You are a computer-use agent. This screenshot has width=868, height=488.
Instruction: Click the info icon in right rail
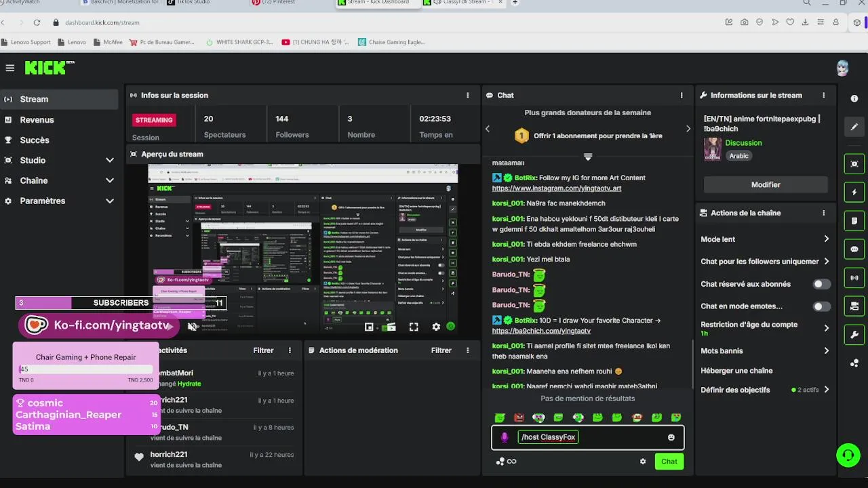(x=854, y=99)
